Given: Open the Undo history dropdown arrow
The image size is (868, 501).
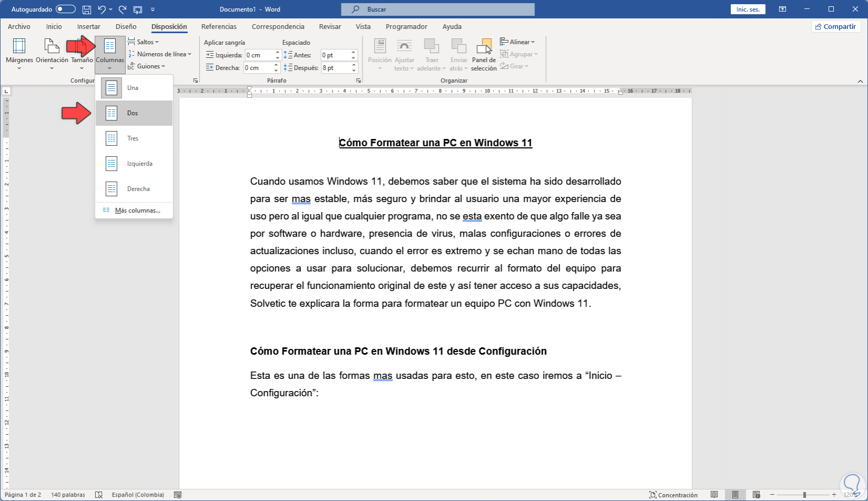Looking at the screenshot, I should (110, 9).
